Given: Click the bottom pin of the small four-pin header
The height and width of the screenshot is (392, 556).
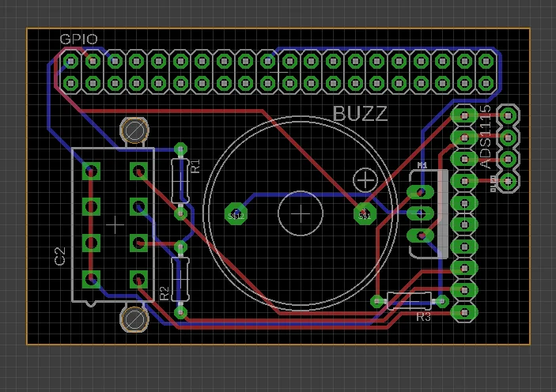Looking at the screenshot, I should tap(508, 182).
